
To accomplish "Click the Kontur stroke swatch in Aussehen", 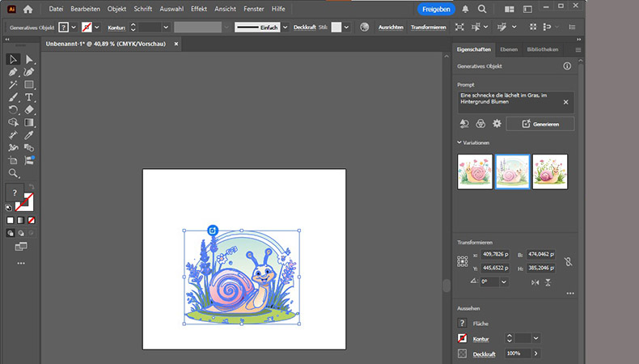I will click(x=462, y=338).
